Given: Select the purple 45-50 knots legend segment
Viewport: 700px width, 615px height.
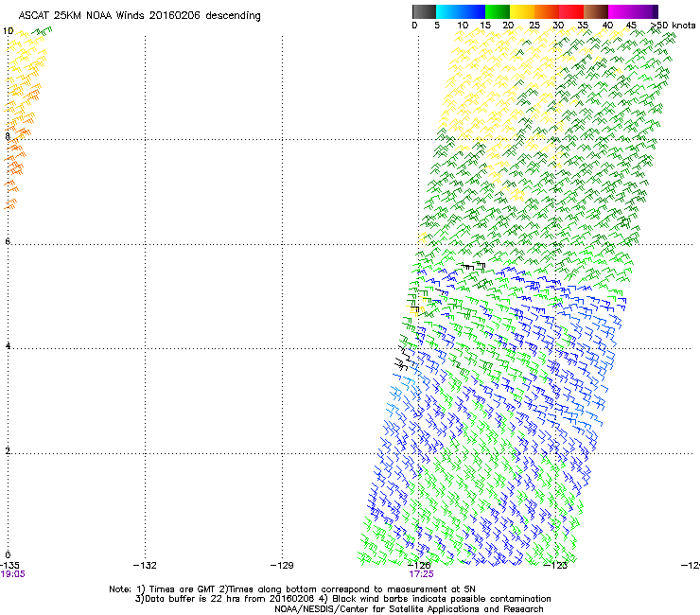Looking at the screenshot, I should 645,11.
